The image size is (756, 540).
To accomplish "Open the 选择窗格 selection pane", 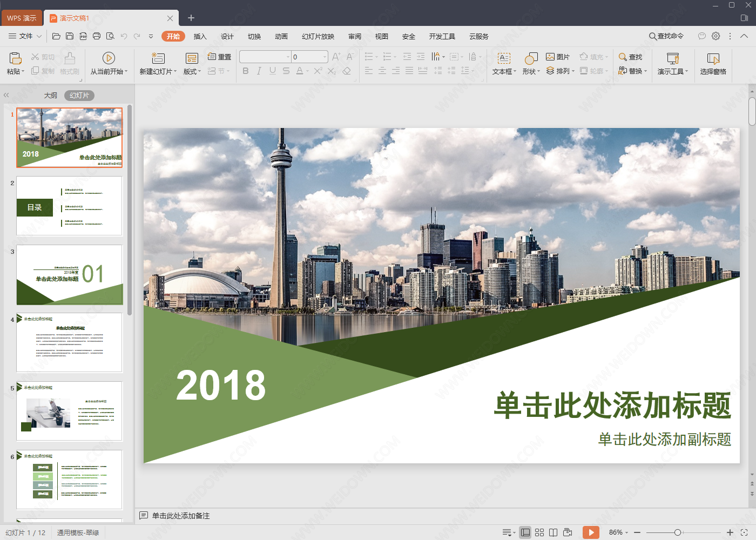I will pyautogui.click(x=713, y=58).
